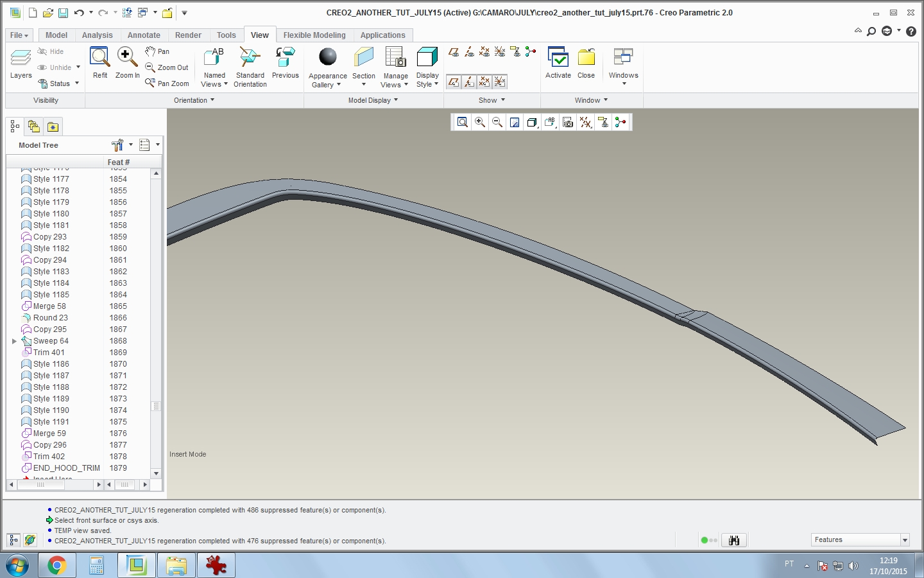Viewport: 924px width, 578px height.
Task: Open the Windows dropdown in ribbon
Action: tap(623, 78)
